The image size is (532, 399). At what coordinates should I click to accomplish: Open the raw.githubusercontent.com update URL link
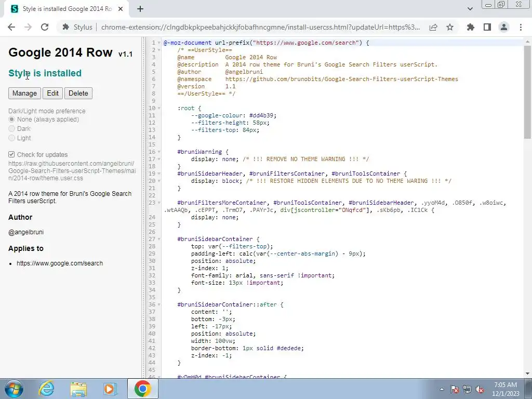point(72,170)
